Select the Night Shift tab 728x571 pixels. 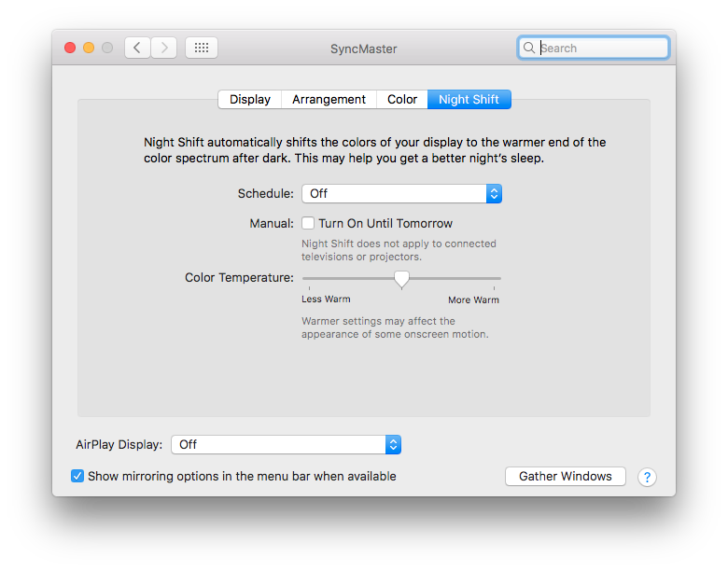tap(469, 99)
